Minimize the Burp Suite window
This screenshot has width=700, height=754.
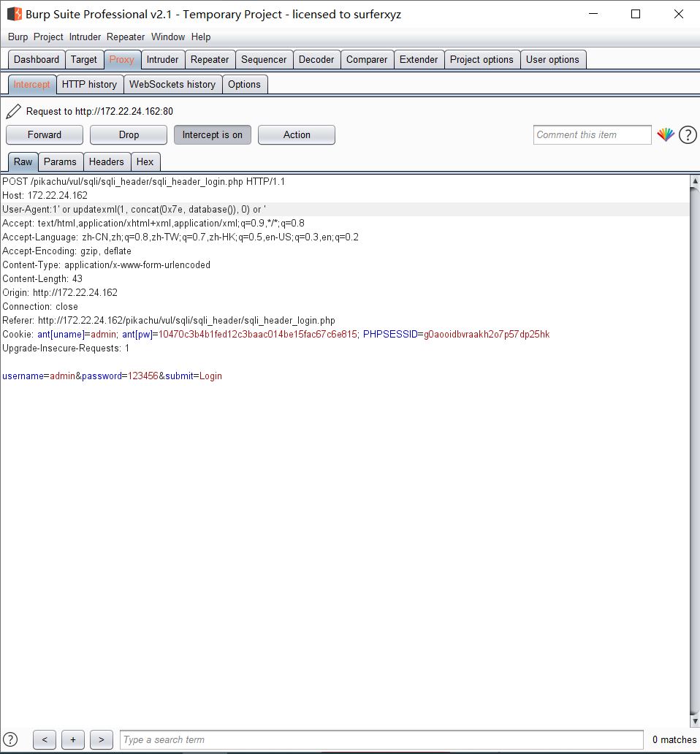pyautogui.click(x=593, y=14)
